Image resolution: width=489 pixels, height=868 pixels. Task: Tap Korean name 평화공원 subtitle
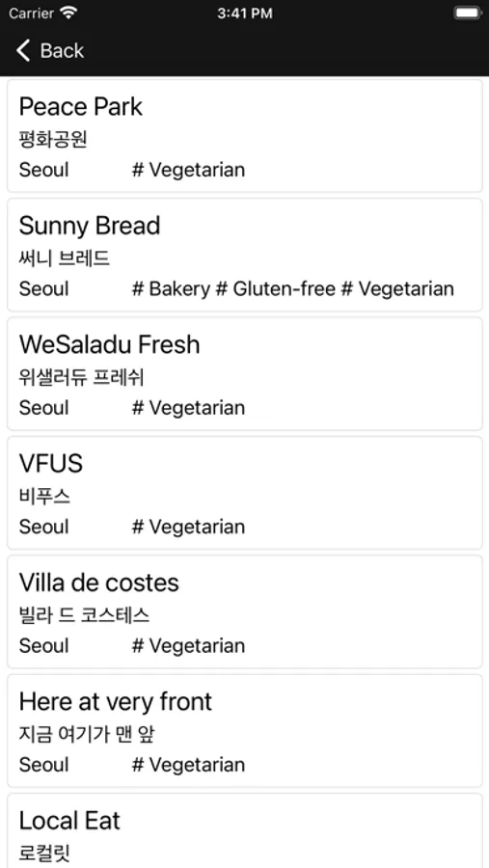(x=53, y=139)
